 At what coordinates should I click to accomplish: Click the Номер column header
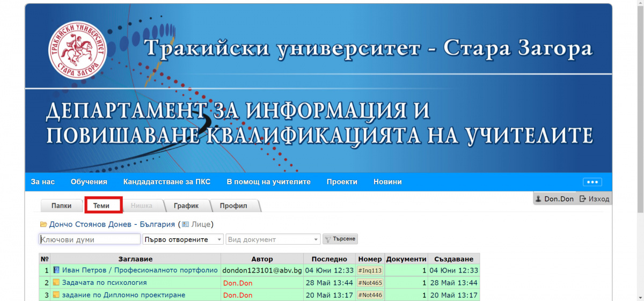[x=370, y=259]
